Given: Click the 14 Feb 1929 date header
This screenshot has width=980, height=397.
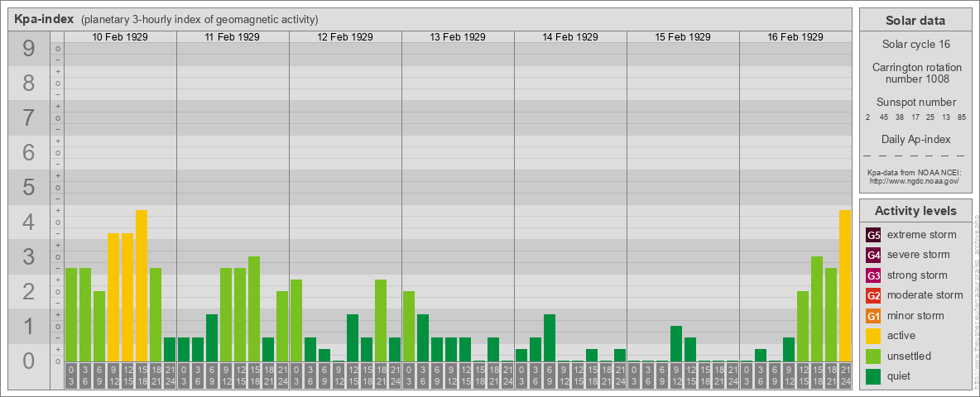Looking at the screenshot, I should pyautogui.click(x=570, y=37).
